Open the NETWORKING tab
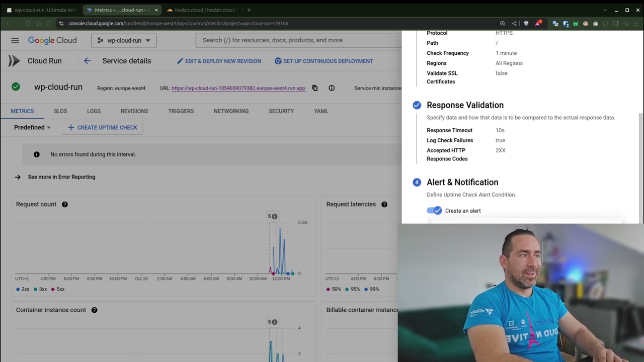This screenshot has width=644, height=362. 231,111
